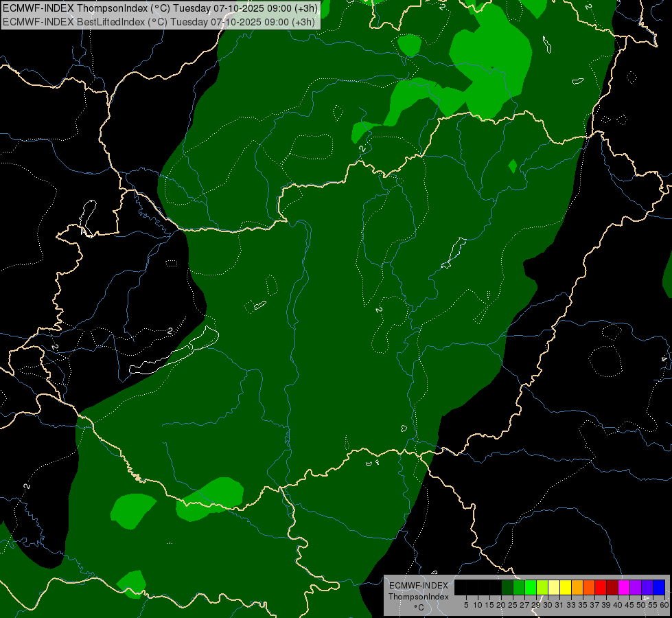672x618 pixels.
Task: Select the bright green 27–29 legend swatch
Action: [x=531, y=587]
